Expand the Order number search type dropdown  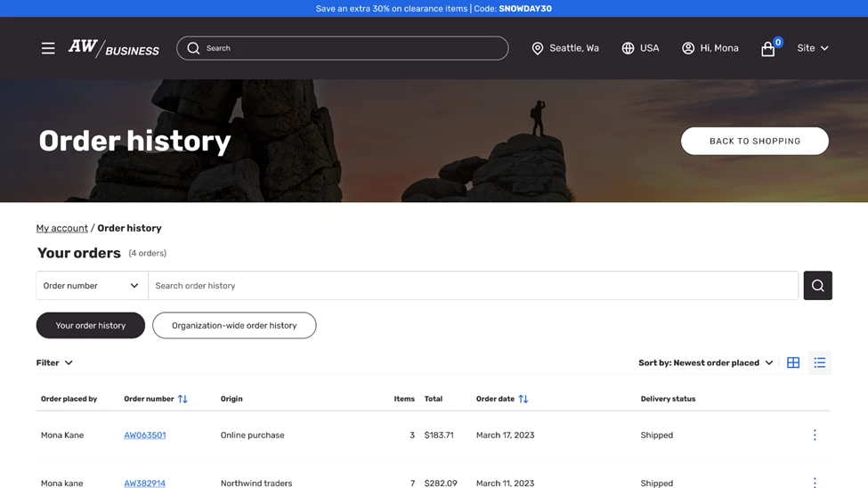click(x=92, y=286)
